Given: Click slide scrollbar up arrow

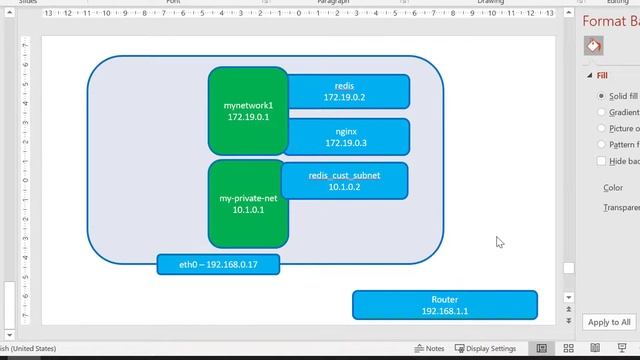Looking at the screenshot, I should click(x=569, y=13).
